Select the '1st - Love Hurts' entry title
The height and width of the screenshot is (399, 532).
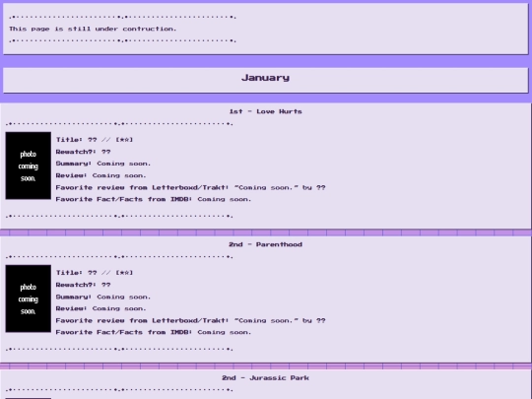265,111
